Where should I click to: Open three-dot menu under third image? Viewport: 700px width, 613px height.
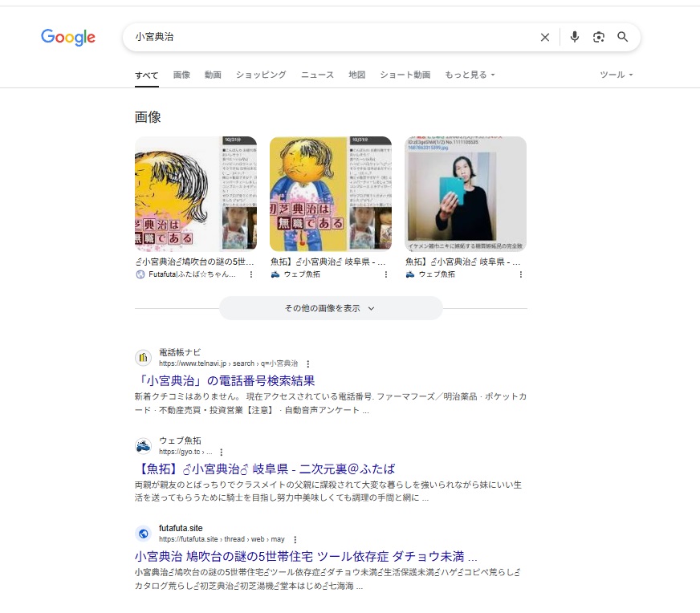[x=520, y=274]
